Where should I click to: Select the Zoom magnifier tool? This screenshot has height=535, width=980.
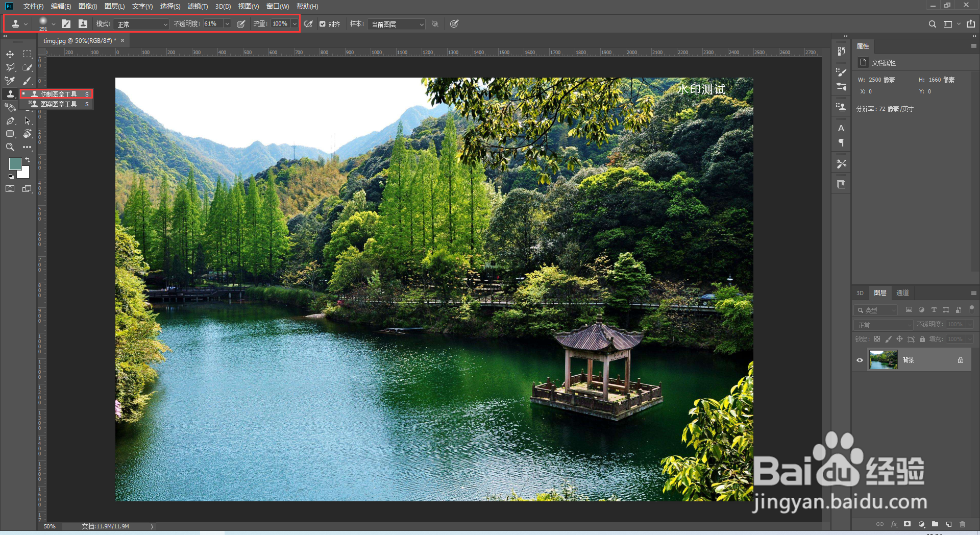[10, 147]
